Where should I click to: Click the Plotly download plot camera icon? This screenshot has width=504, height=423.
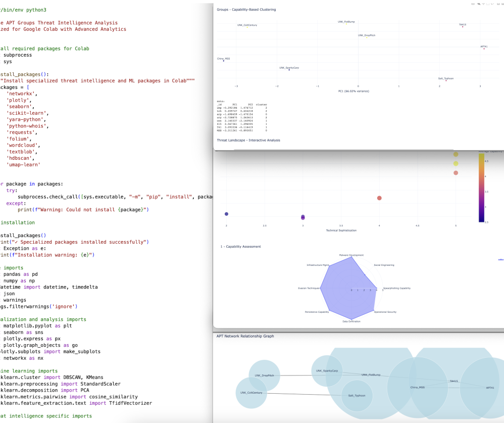point(472,3)
